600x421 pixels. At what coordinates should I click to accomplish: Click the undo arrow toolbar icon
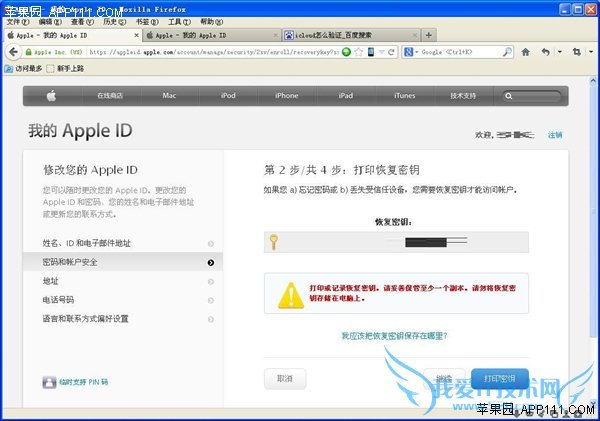pos(546,52)
